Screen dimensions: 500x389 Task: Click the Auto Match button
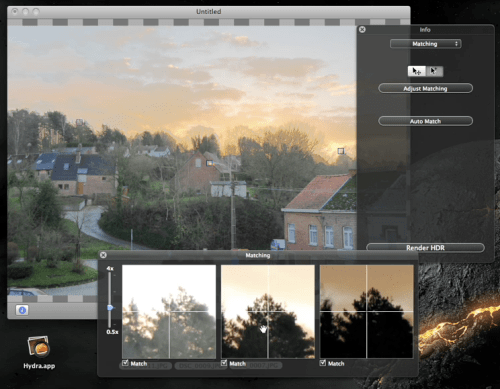coord(426,121)
